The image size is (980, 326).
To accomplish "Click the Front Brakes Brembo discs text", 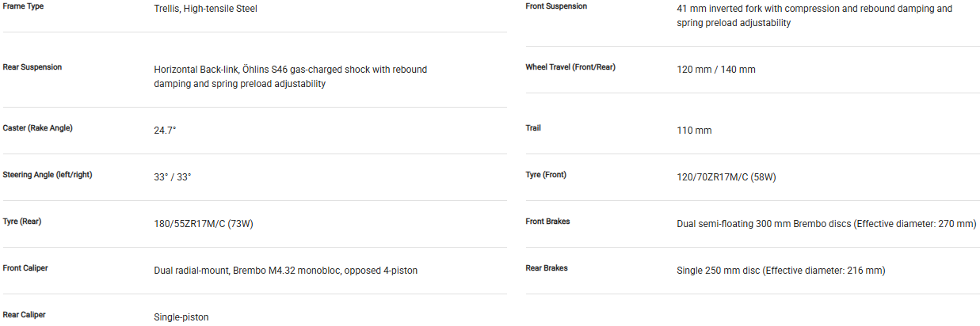I will [x=826, y=224].
